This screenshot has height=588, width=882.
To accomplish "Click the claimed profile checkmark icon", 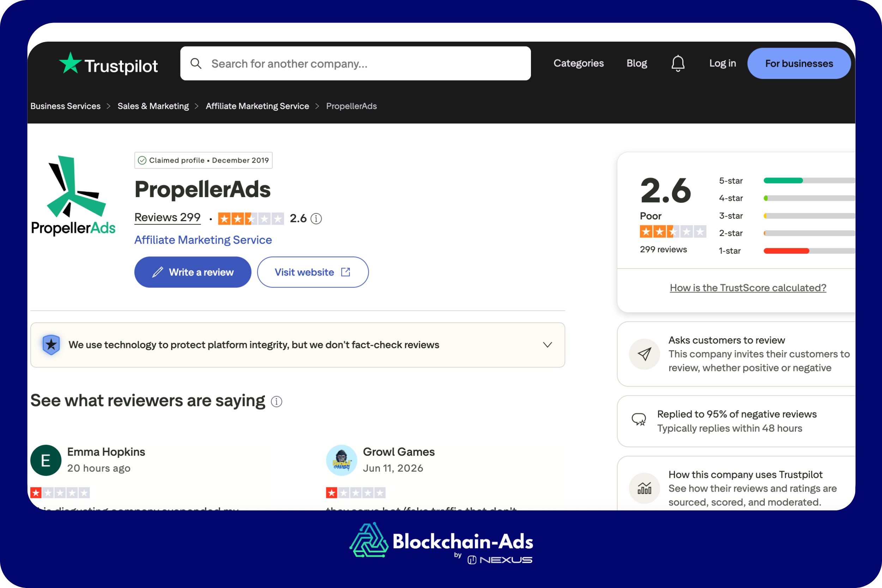I will (142, 160).
